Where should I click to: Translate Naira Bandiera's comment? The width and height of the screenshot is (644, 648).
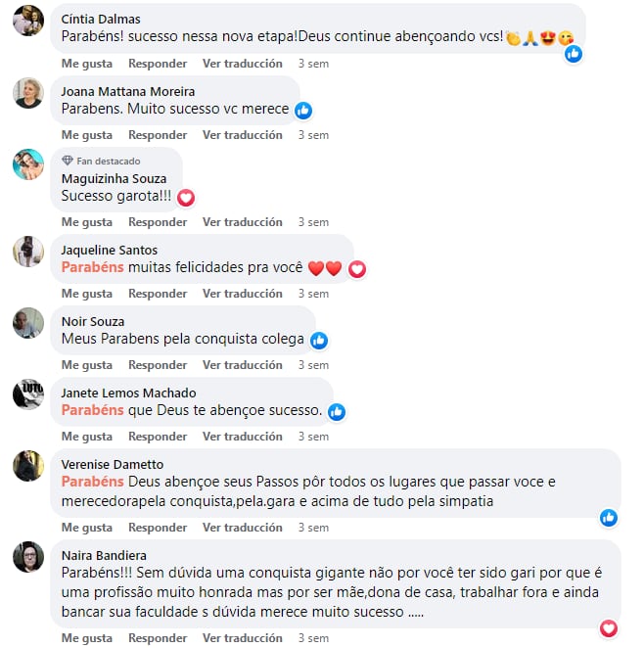tap(243, 638)
